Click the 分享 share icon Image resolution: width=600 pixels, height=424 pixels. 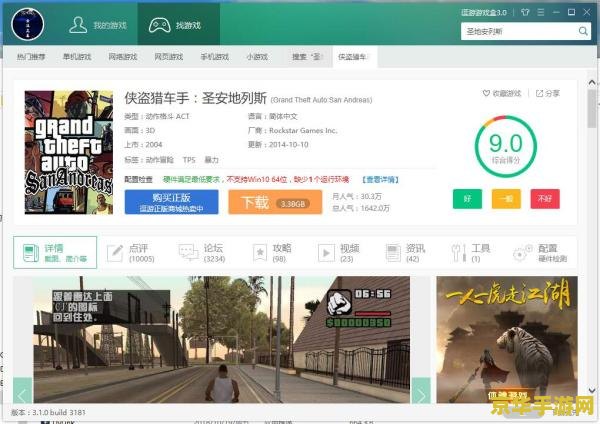pyautogui.click(x=539, y=93)
